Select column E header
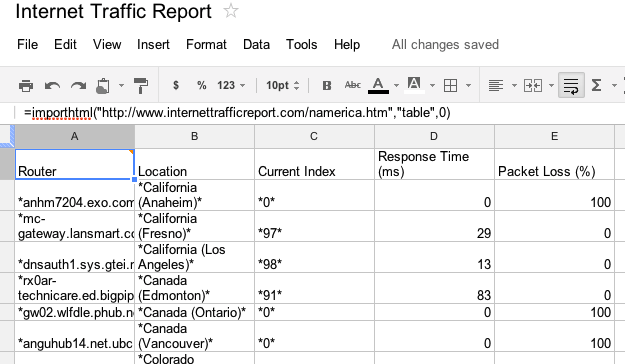 554,136
